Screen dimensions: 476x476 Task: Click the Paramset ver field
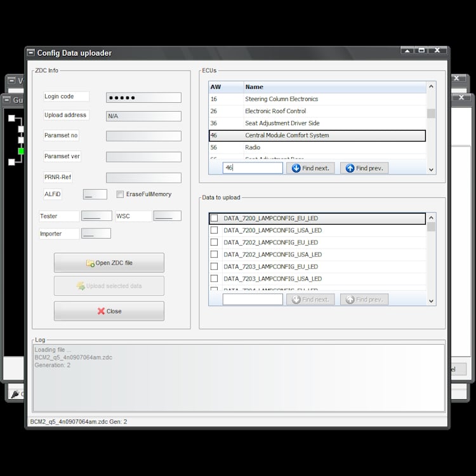coord(143,157)
